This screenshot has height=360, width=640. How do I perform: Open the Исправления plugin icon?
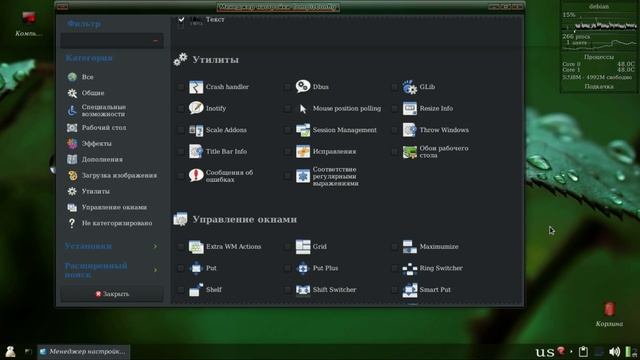tap(303, 151)
